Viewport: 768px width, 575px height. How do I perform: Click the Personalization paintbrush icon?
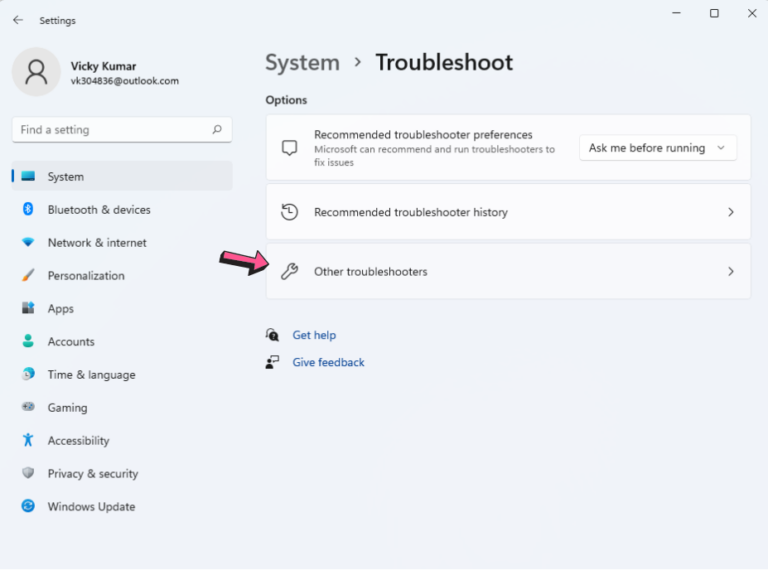pos(28,275)
